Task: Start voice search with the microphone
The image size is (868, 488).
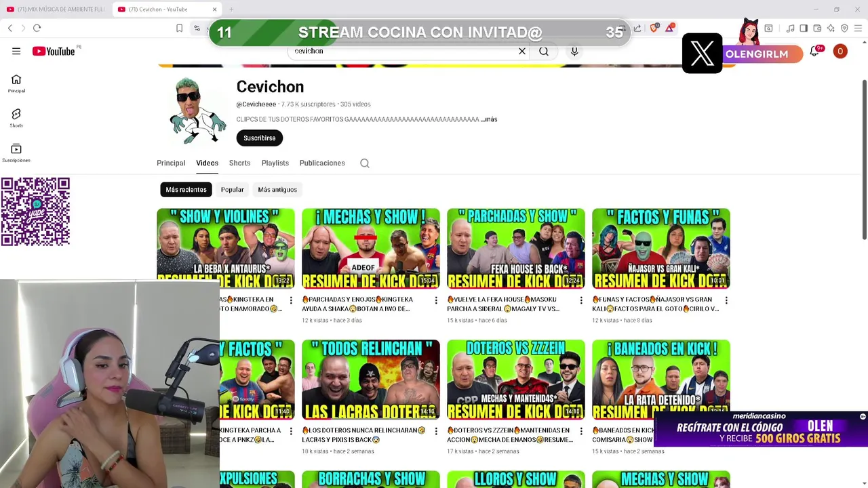Action: click(x=574, y=51)
